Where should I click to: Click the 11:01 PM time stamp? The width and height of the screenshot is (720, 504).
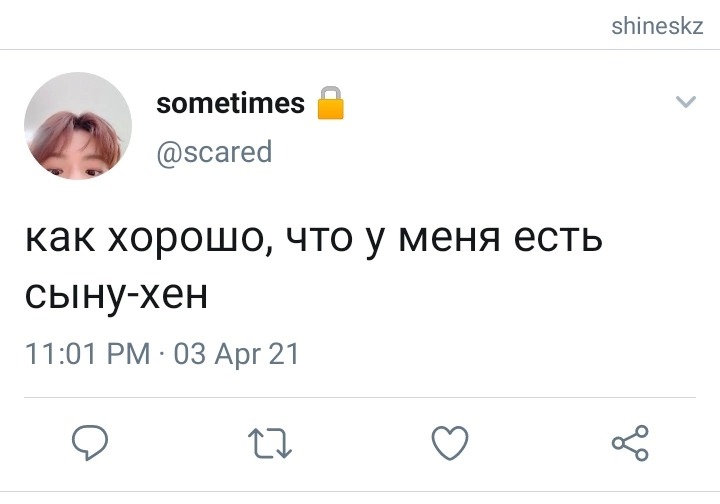click(88, 354)
